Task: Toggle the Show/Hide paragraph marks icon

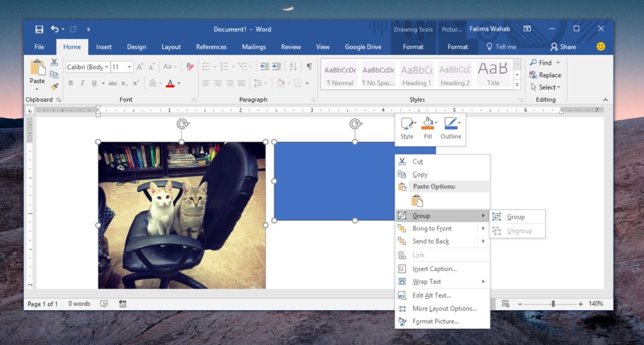Action: [310, 67]
